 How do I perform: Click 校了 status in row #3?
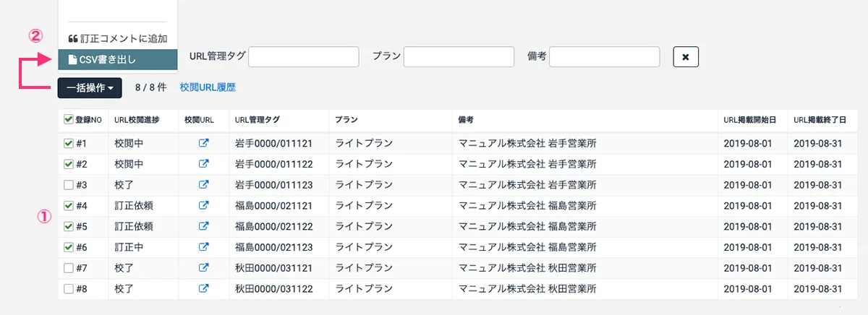(x=124, y=185)
